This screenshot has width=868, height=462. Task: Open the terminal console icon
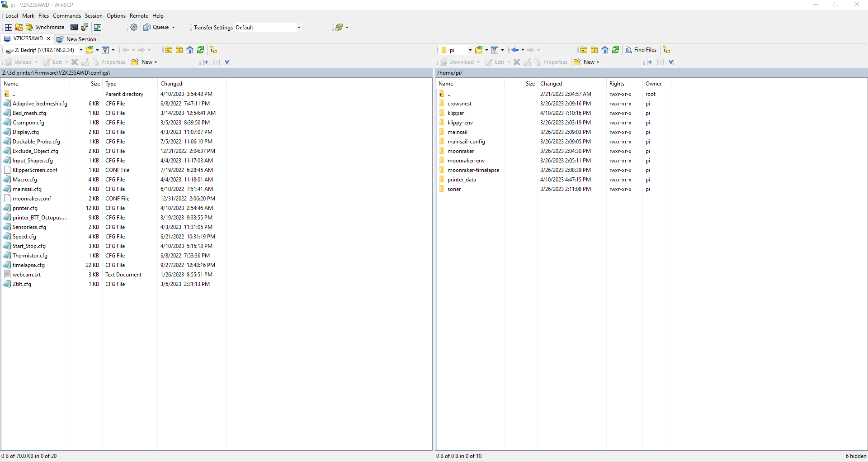(74, 28)
